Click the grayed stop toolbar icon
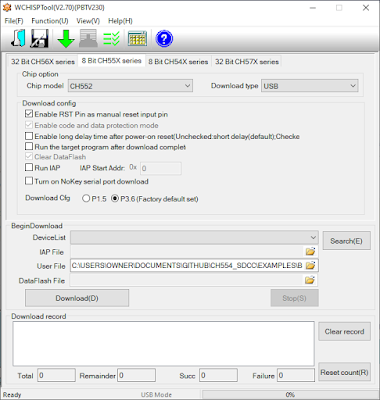This screenshot has width=380, height=400. (x=88, y=38)
